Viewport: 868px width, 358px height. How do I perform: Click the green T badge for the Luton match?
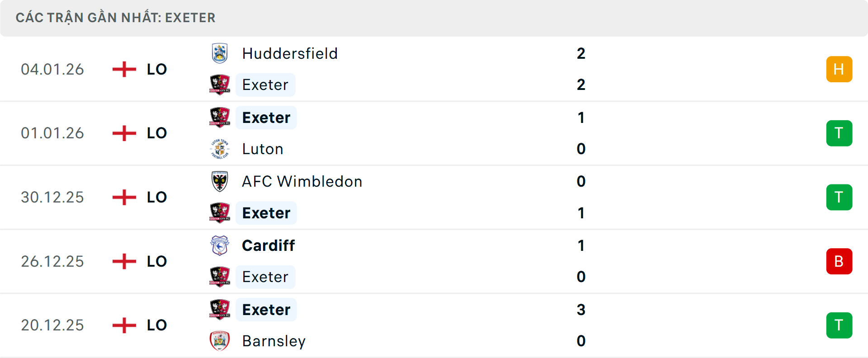coord(839,133)
